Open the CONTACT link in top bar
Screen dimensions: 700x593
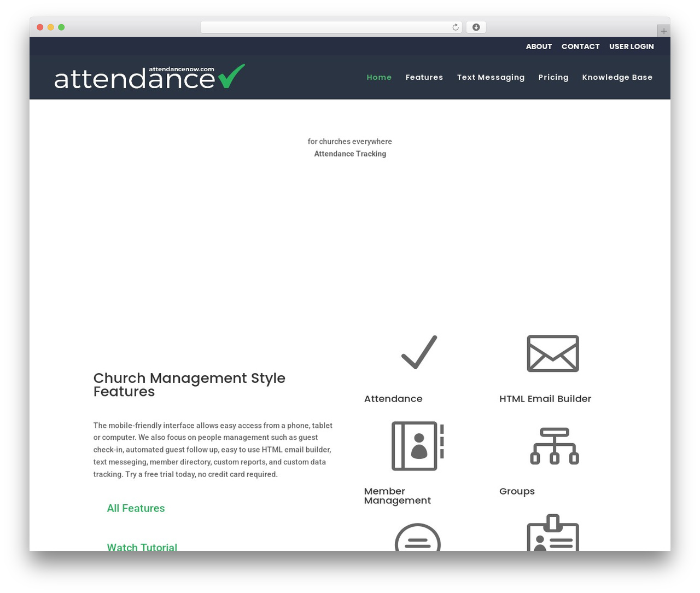point(580,46)
